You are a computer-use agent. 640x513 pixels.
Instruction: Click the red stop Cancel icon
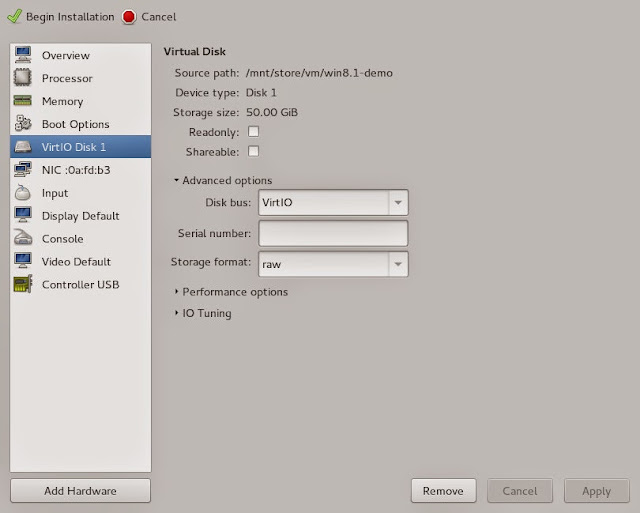point(129,17)
